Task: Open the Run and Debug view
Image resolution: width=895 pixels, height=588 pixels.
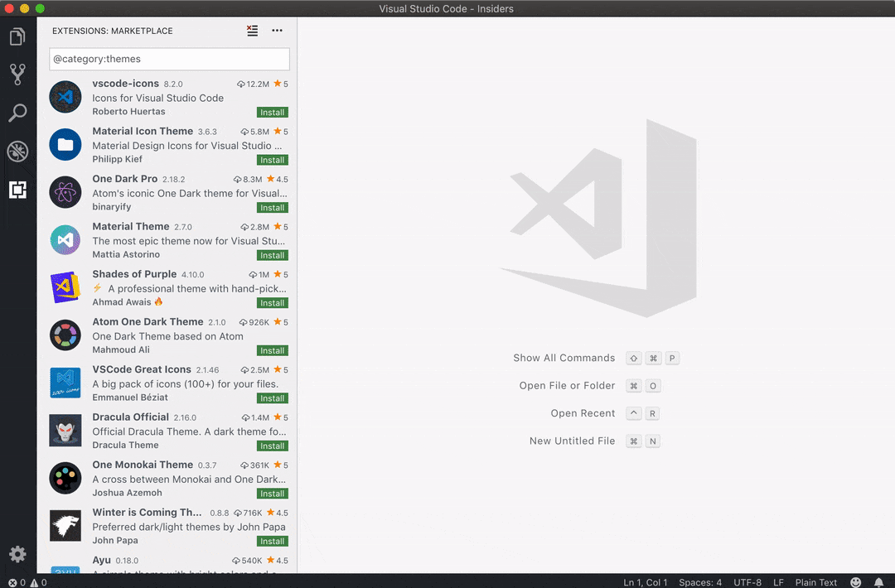Action: coord(18,151)
